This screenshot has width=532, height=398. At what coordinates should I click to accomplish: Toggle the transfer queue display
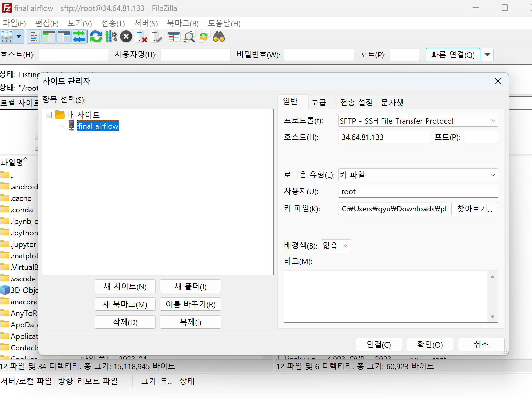(79, 37)
